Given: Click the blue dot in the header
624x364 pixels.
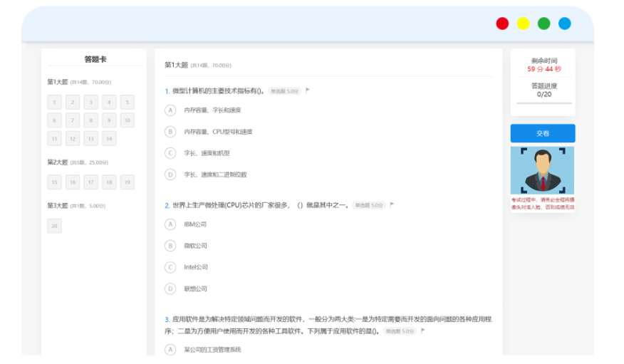Looking at the screenshot, I should pyautogui.click(x=564, y=24).
